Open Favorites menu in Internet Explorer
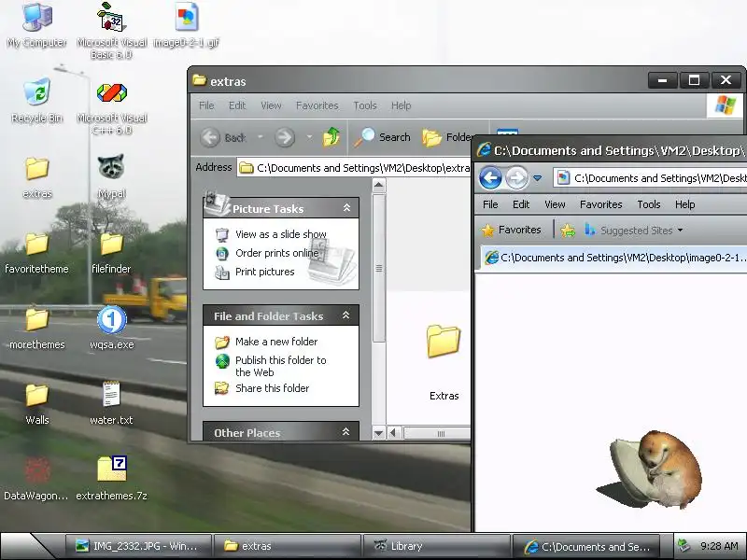Viewport: 747px width, 560px height. pyautogui.click(x=600, y=204)
